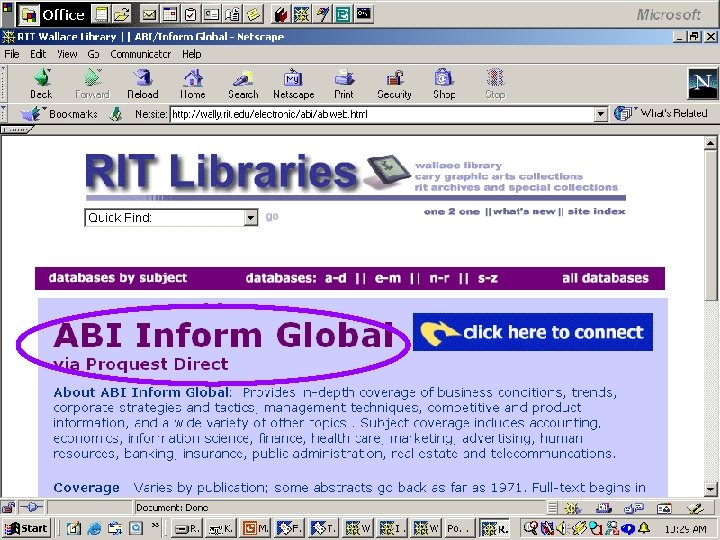Viewport: 720px width, 540px height.
Task: Click New Office Document icon on shortcut bar
Action: coord(101,15)
